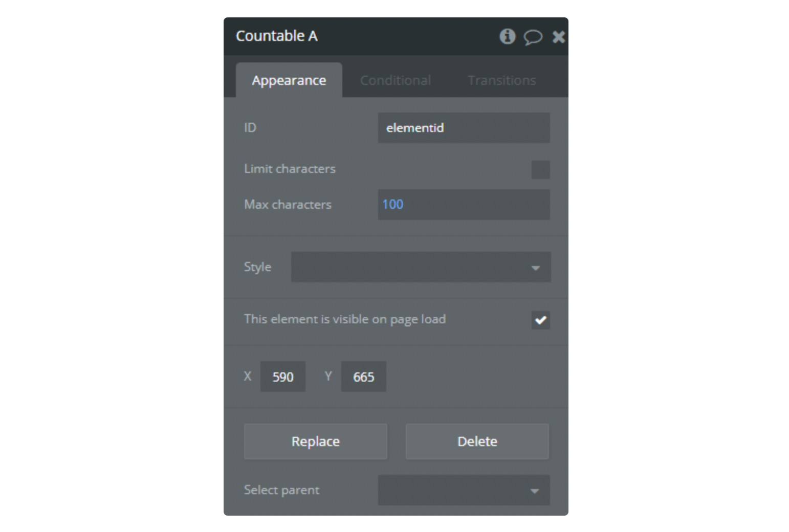This screenshot has height=532, width=789.
Task: Click the Countable A element title
Action: (276, 36)
